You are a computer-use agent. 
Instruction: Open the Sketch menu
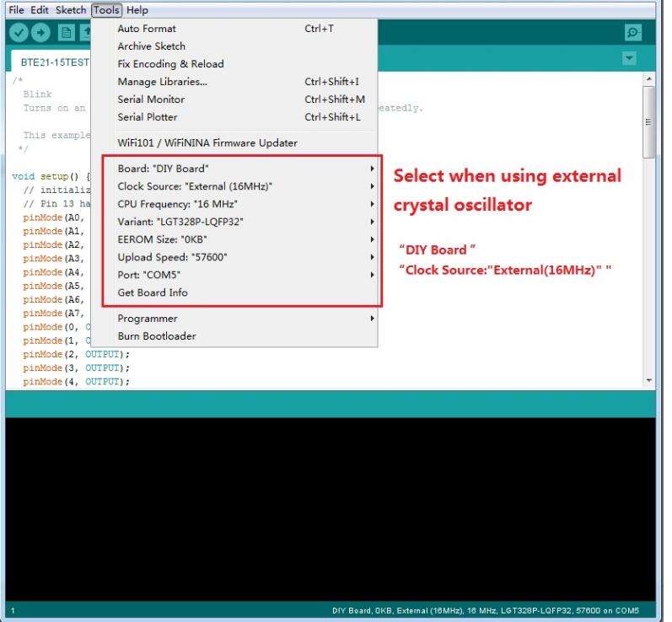click(x=71, y=10)
